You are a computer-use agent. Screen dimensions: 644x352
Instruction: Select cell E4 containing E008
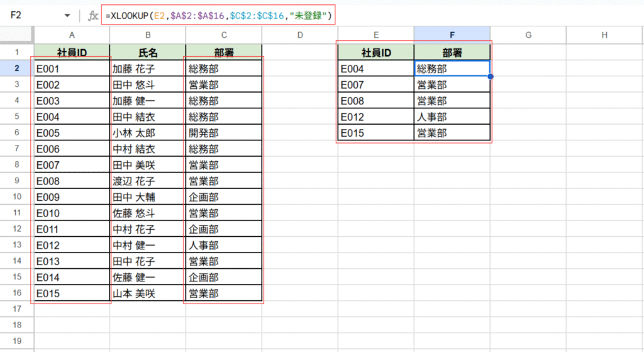[x=376, y=101]
